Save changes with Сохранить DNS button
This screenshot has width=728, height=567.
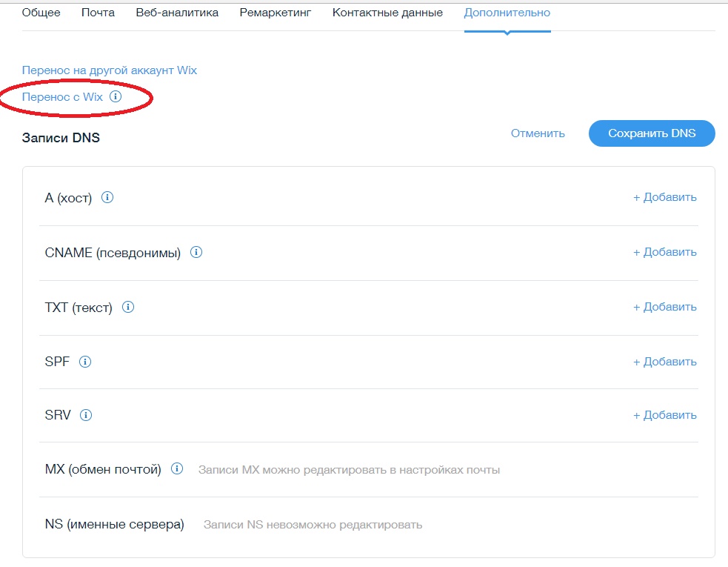point(652,133)
